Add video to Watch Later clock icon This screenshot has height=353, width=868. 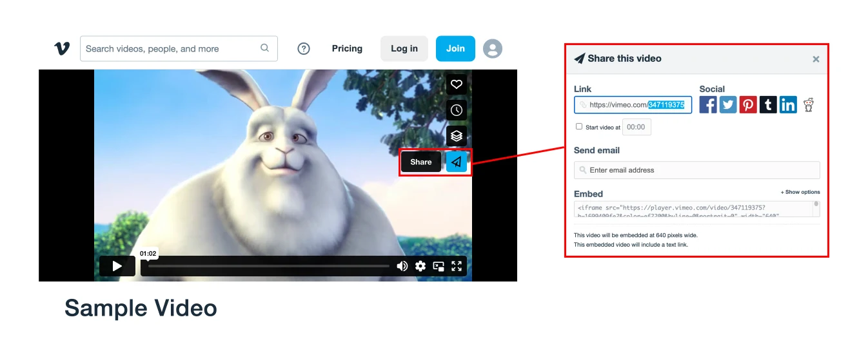click(x=457, y=110)
